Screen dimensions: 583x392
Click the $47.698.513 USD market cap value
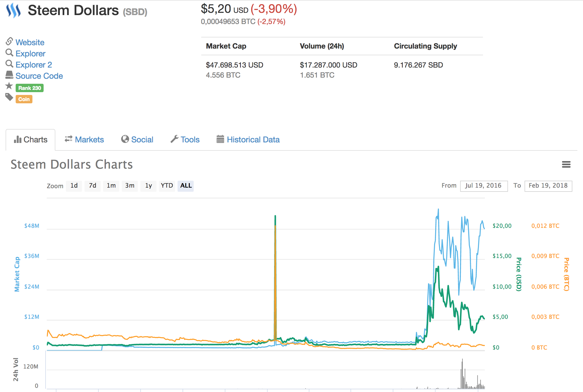coord(234,65)
